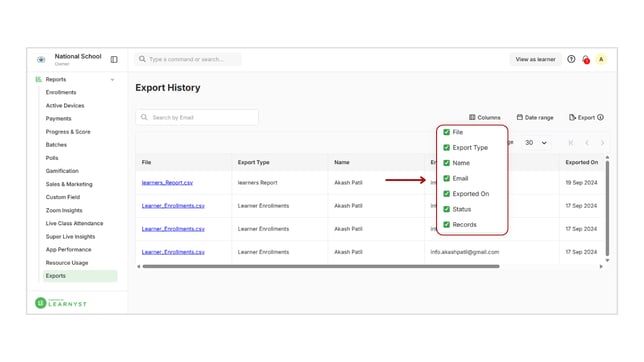Open Payments report
Viewport: 644px width, 362px height.
[58, 119]
